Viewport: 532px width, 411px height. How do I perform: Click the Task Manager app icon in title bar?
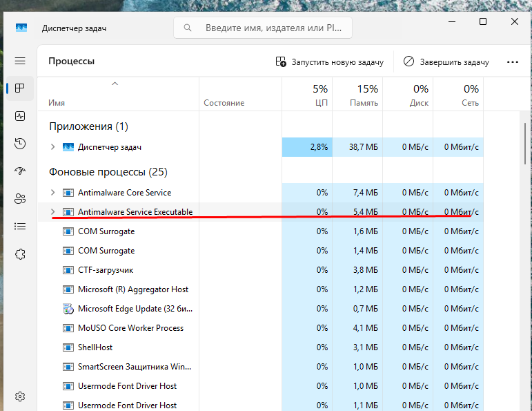[21, 28]
